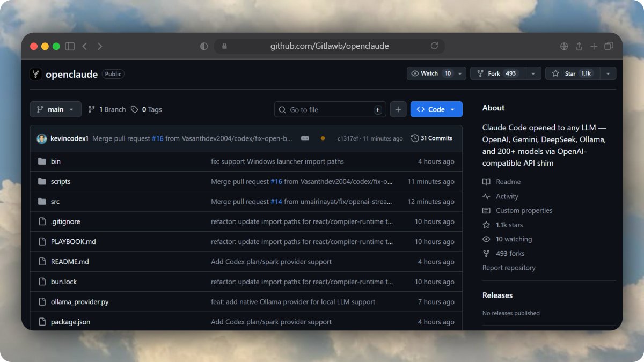Image resolution: width=644 pixels, height=362 pixels.
Task: Reload the page with the refresh icon
Action: tap(434, 46)
